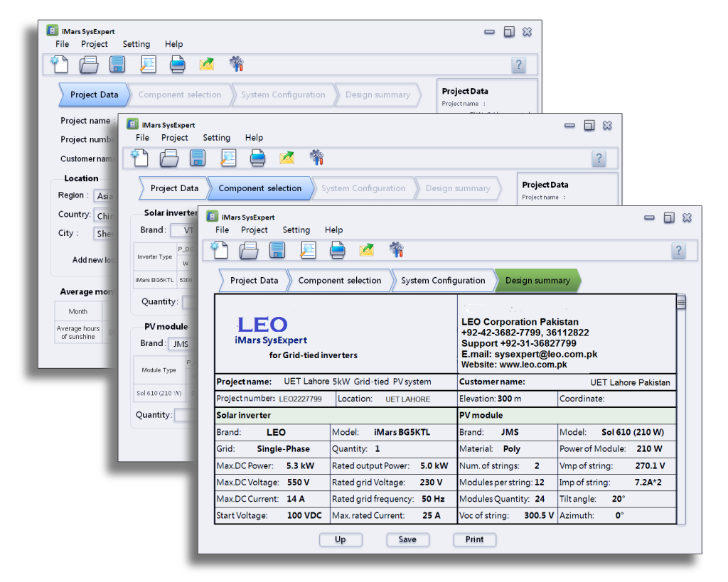
Task: Click the 'Website: www.leo.com.pk' text
Action: pyautogui.click(x=514, y=365)
